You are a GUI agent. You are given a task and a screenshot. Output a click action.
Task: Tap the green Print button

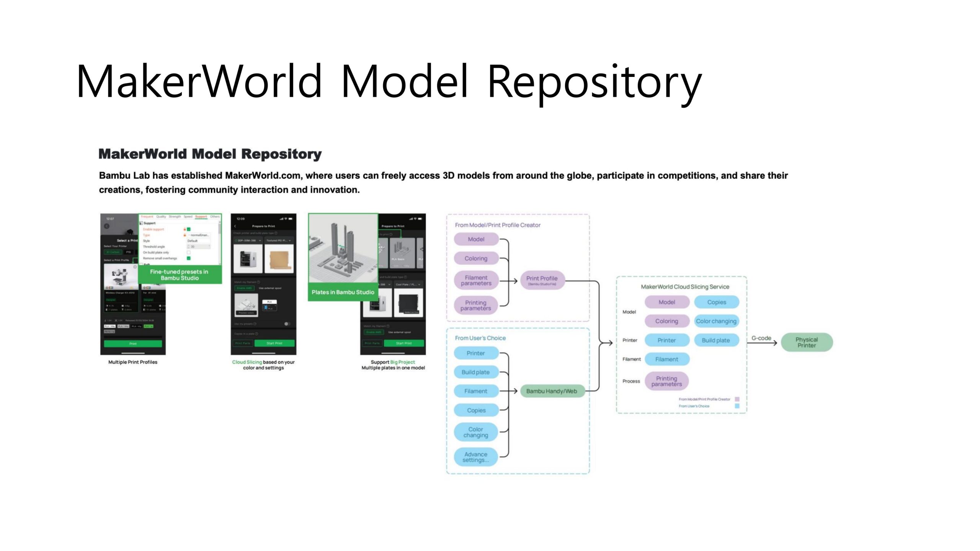[x=133, y=344]
